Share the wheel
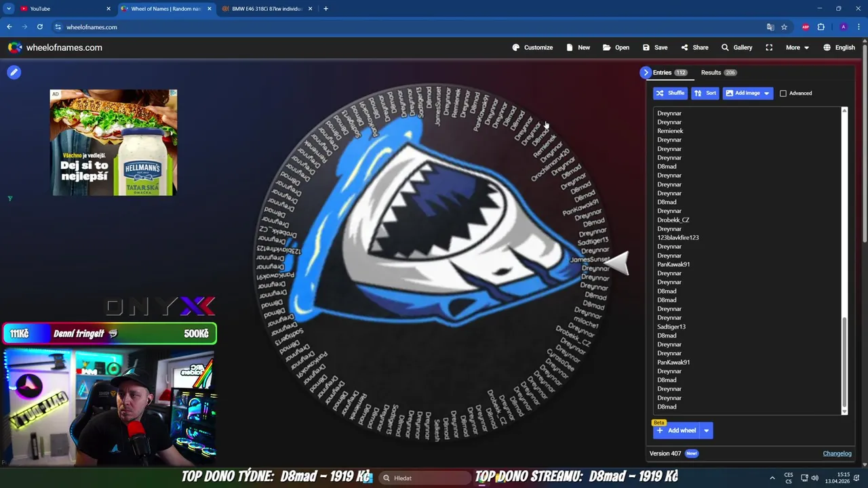Viewport: 868px width, 488px height. (694, 47)
